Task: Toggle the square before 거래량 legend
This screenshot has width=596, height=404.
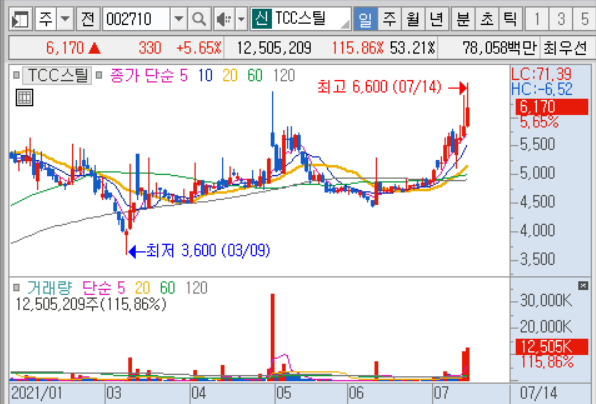Action: [16, 288]
